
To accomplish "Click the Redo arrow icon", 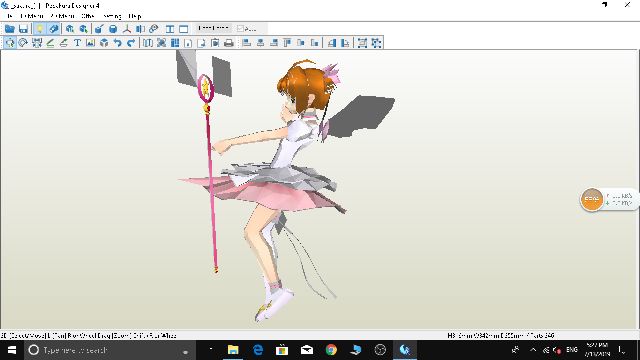I will click(x=131, y=42).
